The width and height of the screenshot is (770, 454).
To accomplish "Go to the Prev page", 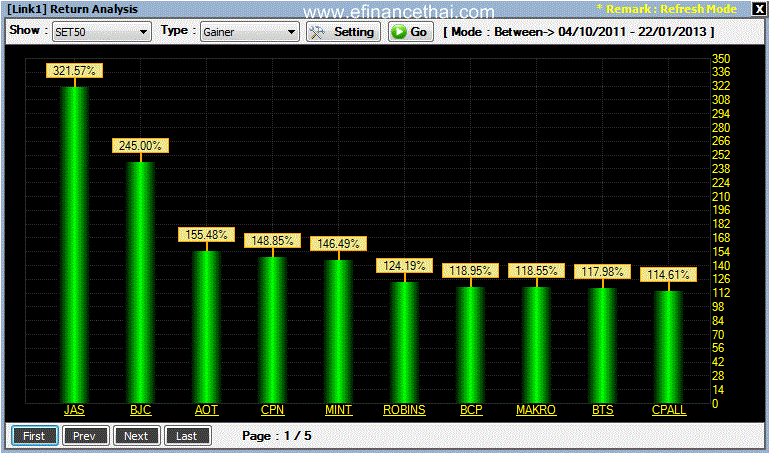I will (x=85, y=436).
